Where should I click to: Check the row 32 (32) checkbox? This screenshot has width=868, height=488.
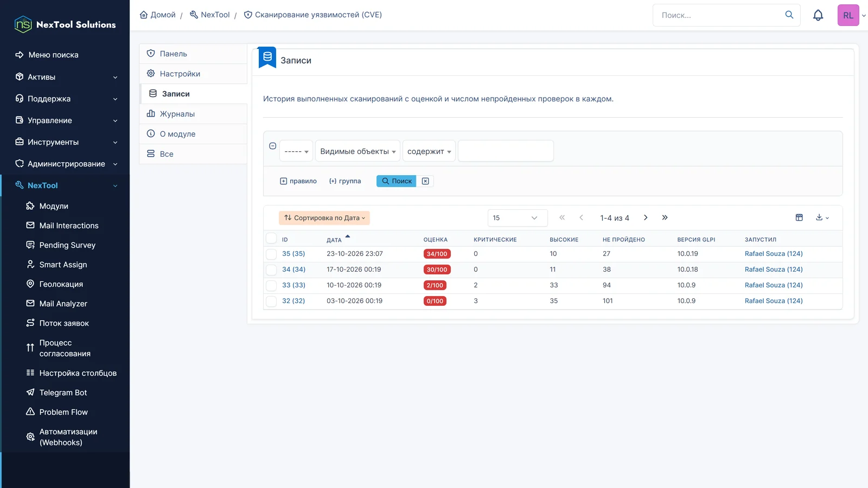271,301
